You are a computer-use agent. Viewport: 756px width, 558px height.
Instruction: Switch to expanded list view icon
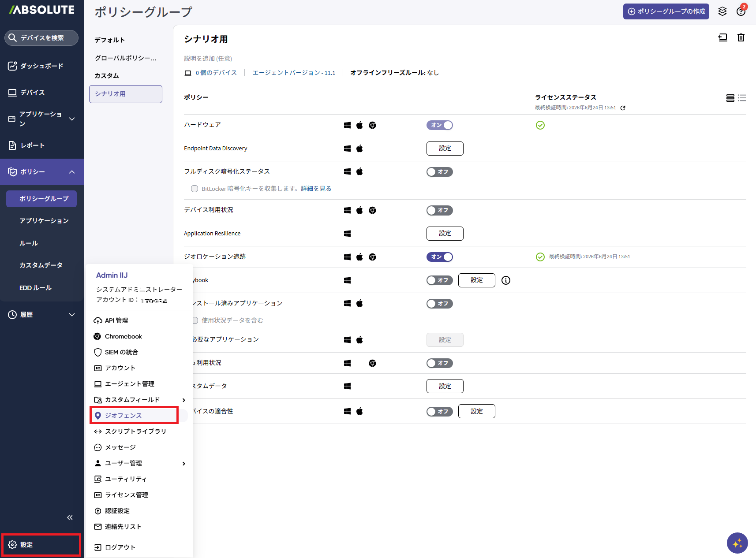[x=730, y=98]
